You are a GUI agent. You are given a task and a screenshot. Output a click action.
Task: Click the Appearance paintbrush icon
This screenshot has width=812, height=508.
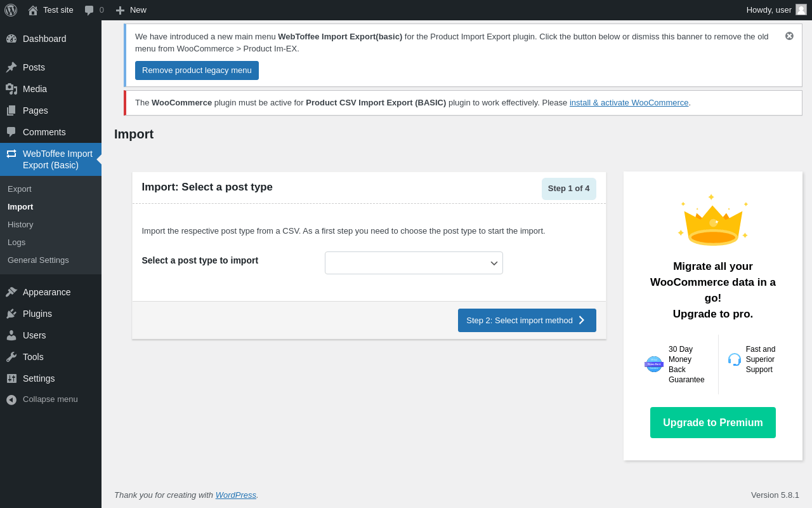(x=11, y=292)
